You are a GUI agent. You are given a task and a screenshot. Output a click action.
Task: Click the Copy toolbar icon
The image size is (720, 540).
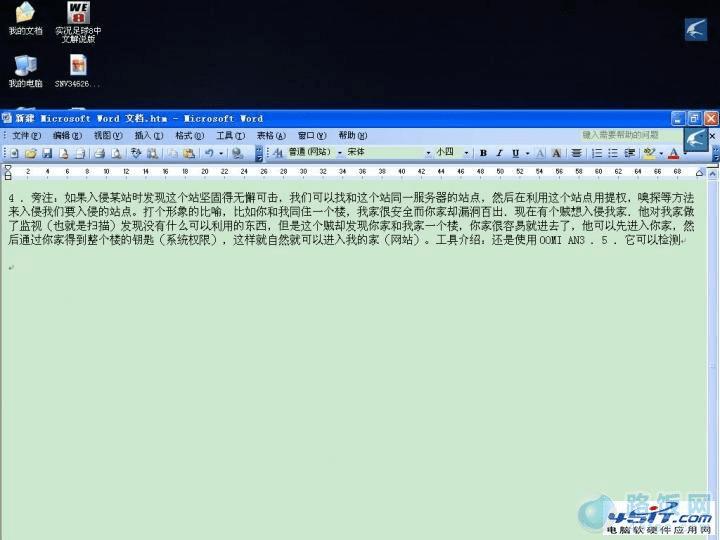172,153
